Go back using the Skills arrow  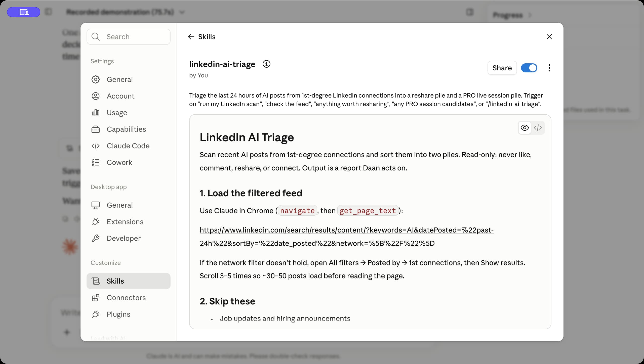191,37
